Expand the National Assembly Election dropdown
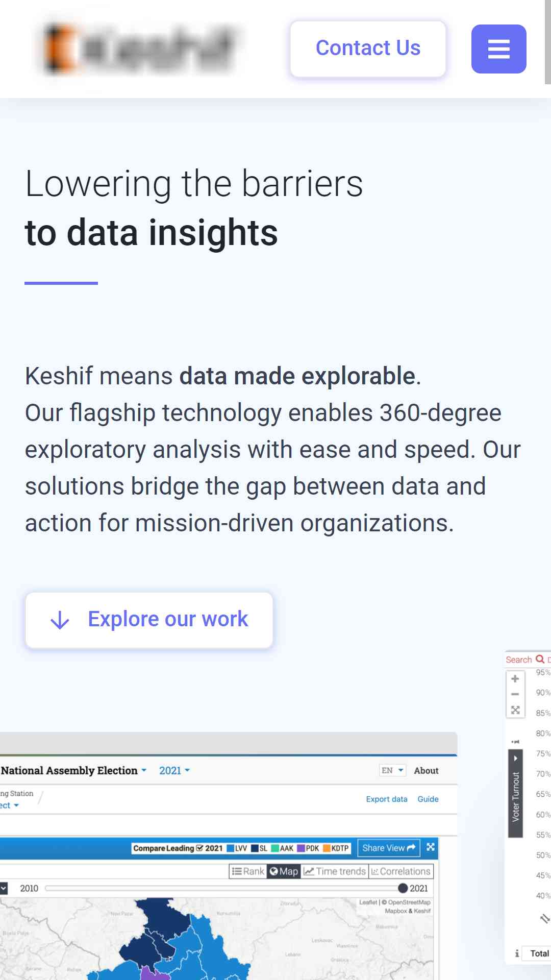Viewport: 551px width, 980px height. click(x=73, y=771)
